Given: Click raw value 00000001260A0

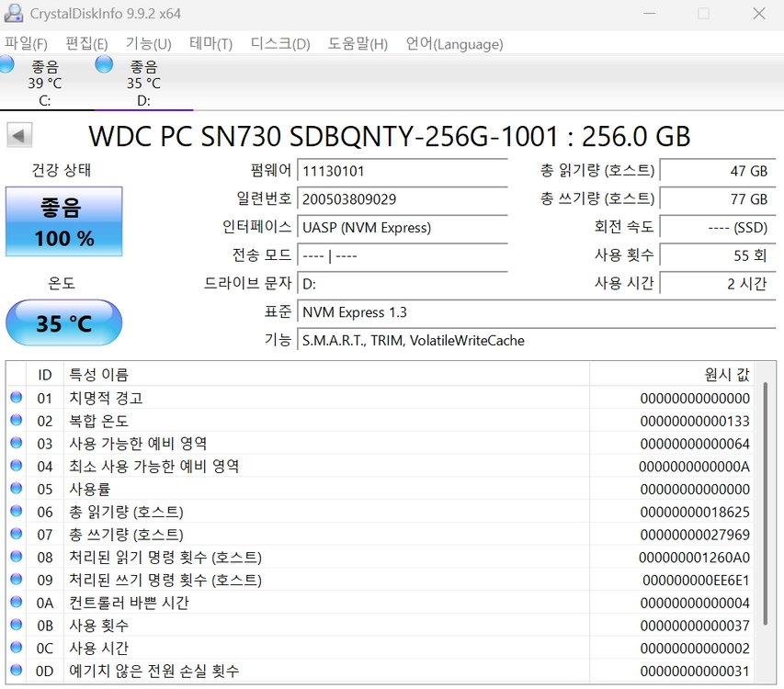Looking at the screenshot, I should [694, 558].
